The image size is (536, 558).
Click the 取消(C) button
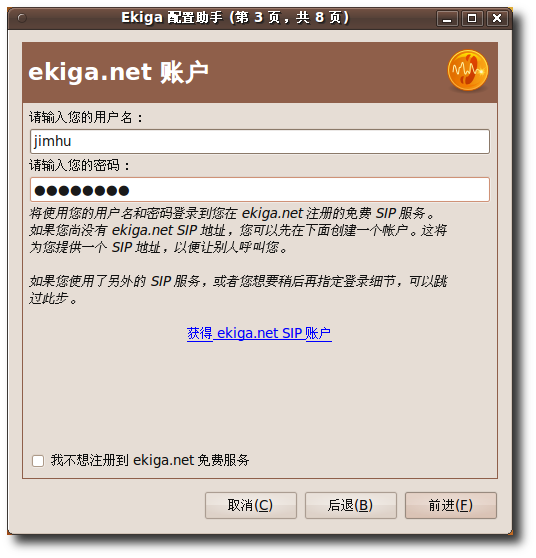251,505
